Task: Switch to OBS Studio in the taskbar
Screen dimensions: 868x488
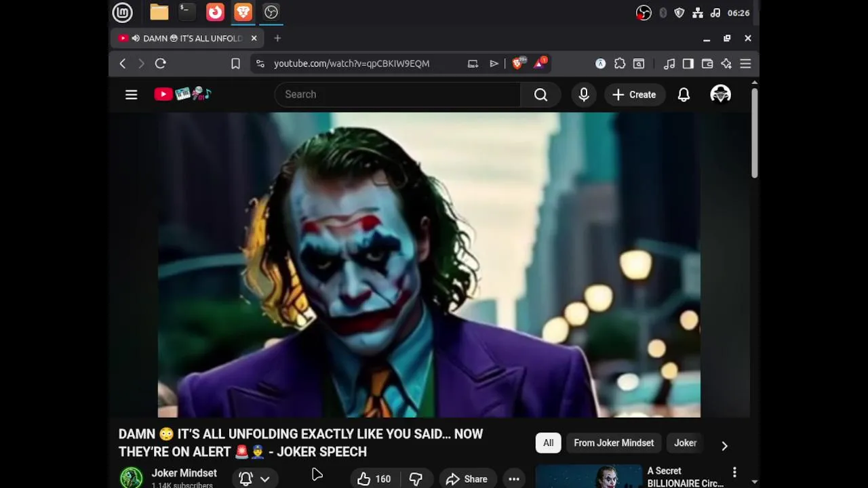Action: click(271, 12)
